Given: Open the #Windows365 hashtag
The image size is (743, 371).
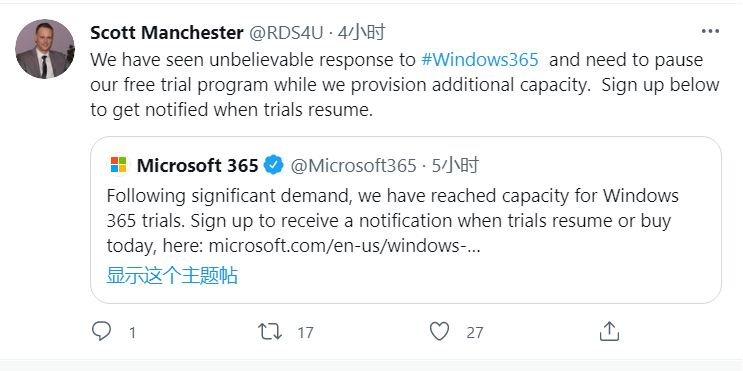Looking at the screenshot, I should point(480,60).
